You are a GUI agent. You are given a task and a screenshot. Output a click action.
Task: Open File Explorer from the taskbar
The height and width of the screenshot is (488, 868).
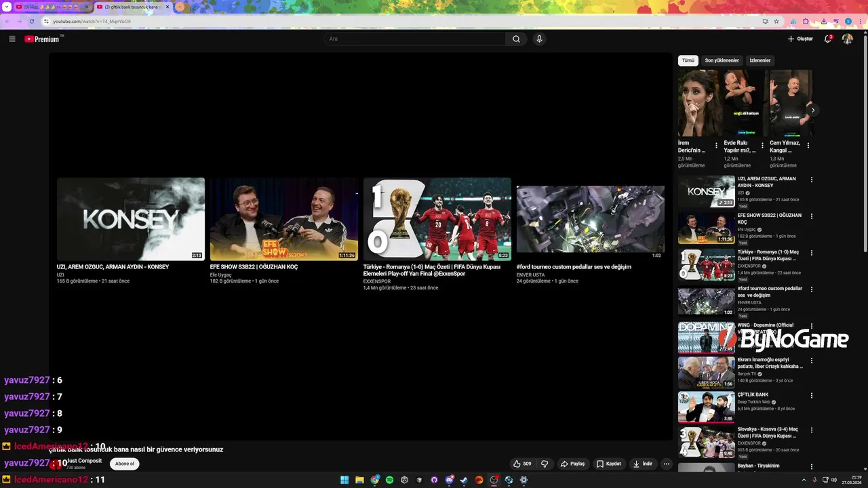tap(359, 480)
